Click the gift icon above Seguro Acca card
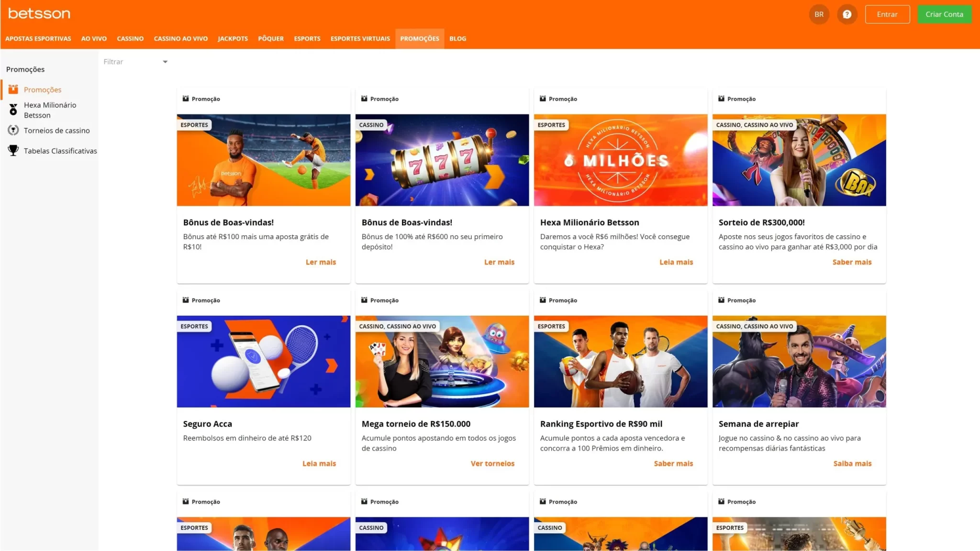980x551 pixels. [x=186, y=300]
